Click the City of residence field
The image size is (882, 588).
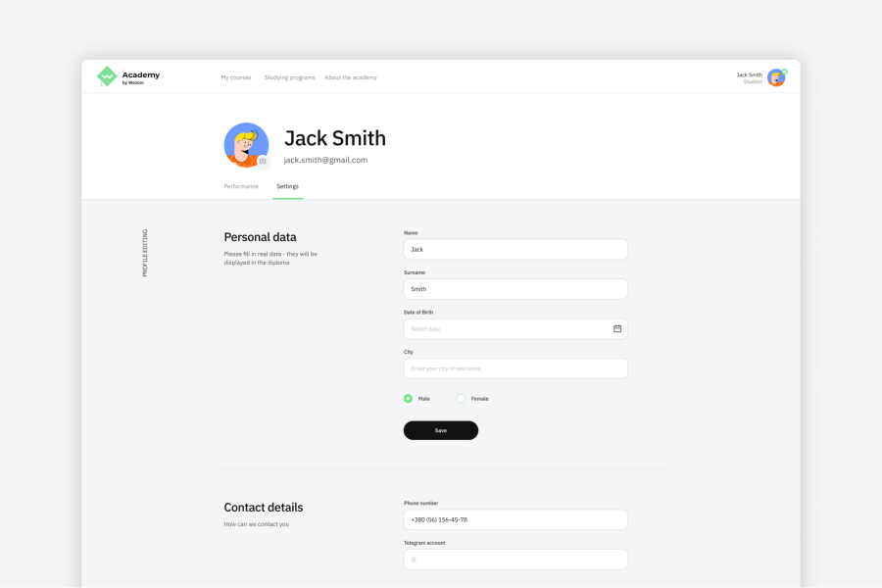[x=515, y=368]
